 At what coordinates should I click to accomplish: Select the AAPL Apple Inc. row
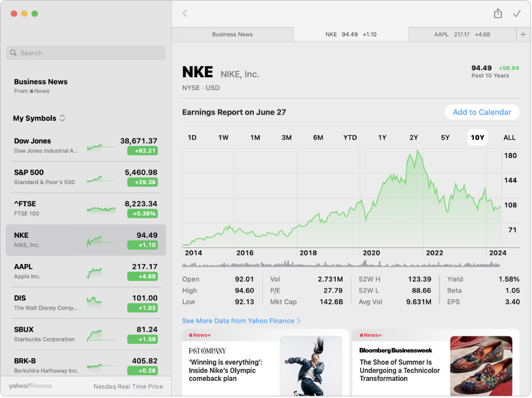(86, 271)
